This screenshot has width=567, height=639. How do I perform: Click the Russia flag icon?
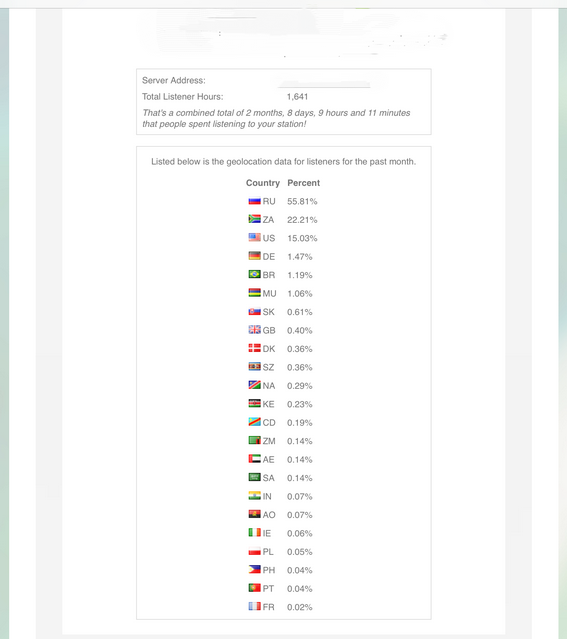click(254, 201)
